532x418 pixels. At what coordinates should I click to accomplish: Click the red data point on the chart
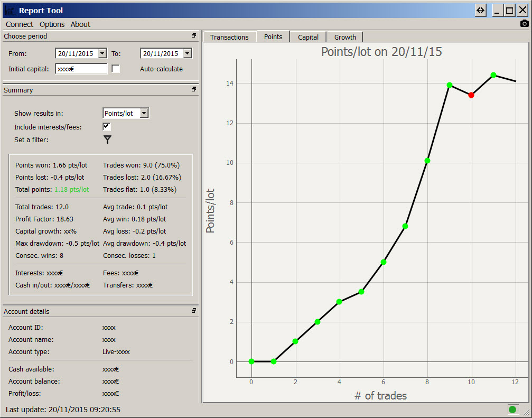point(471,95)
